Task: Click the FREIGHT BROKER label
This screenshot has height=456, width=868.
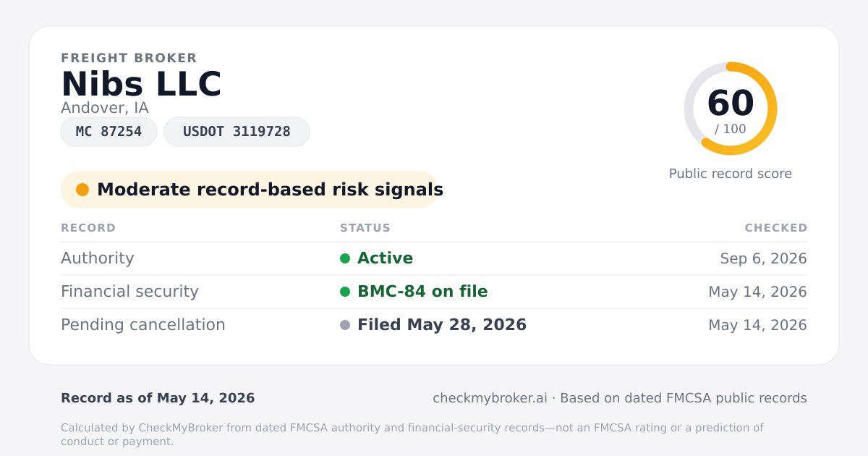Action: click(x=129, y=58)
